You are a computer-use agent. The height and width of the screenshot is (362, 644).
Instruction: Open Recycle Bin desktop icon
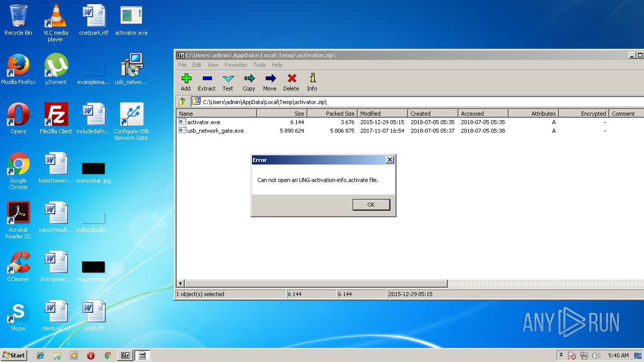pyautogui.click(x=18, y=21)
